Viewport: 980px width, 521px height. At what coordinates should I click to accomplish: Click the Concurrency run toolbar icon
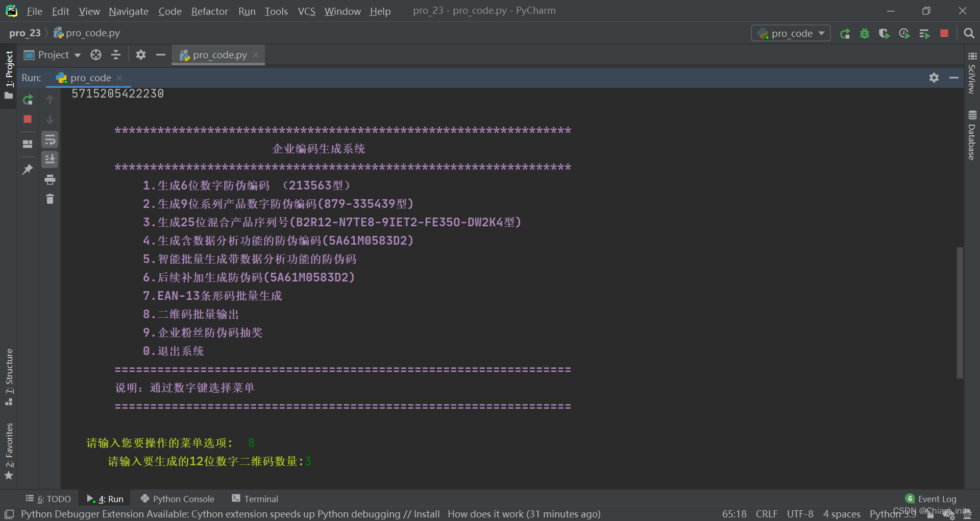924,34
